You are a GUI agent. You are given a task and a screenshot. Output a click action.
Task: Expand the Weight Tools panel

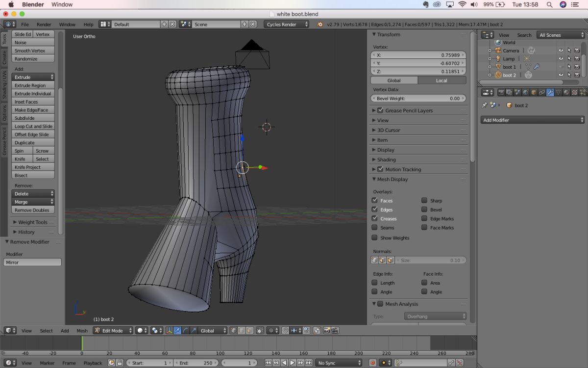point(33,222)
